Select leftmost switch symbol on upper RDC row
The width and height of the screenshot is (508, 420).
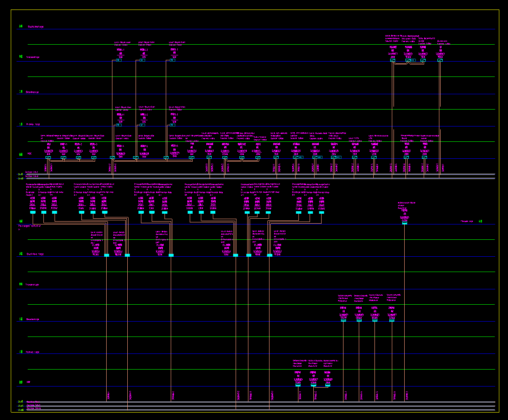click(x=48, y=157)
